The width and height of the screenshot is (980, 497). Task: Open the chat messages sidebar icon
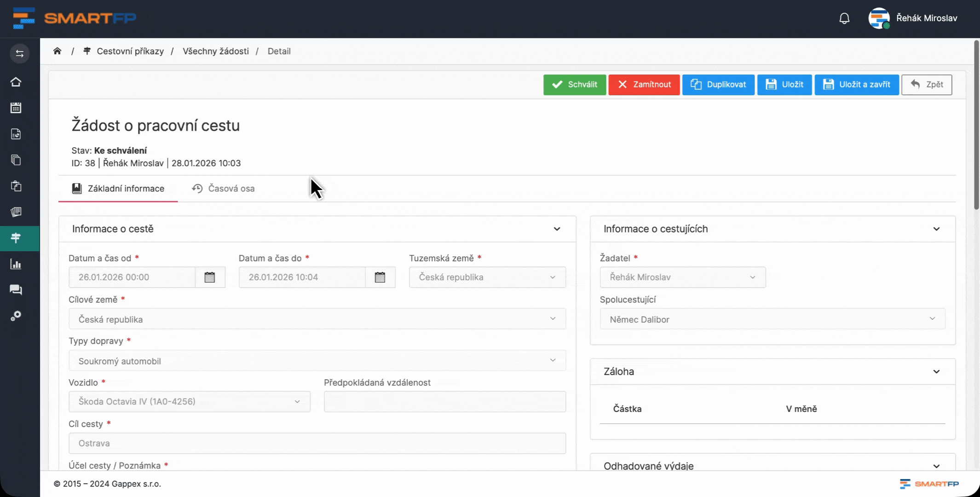click(16, 290)
